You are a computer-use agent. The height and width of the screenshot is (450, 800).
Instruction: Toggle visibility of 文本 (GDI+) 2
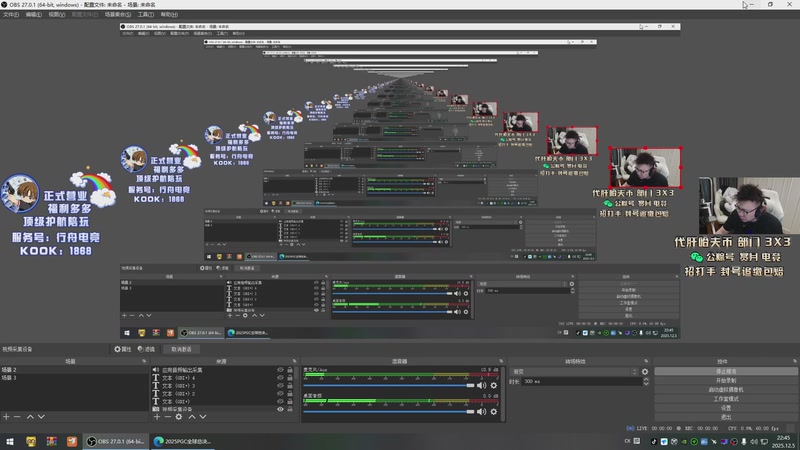coord(280,393)
